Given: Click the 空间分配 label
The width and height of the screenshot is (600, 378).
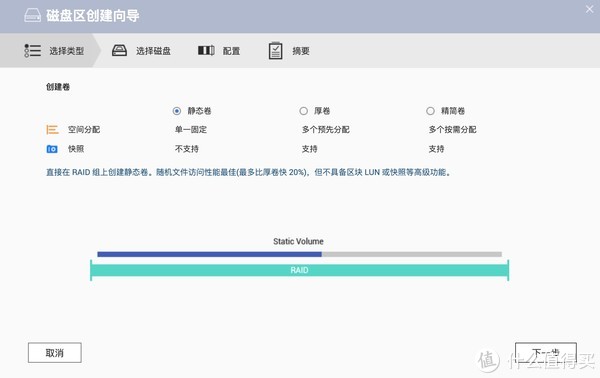Looking at the screenshot, I should pyautogui.click(x=84, y=130).
